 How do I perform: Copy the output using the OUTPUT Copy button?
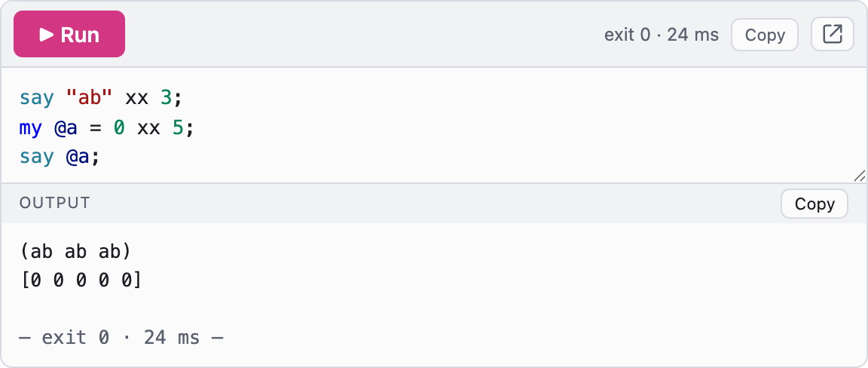tap(815, 204)
